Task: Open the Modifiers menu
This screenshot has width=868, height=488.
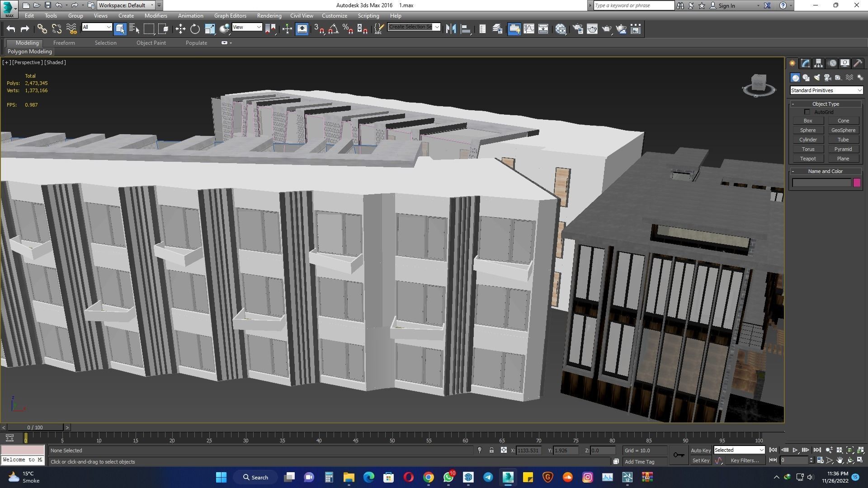Action: point(156,15)
